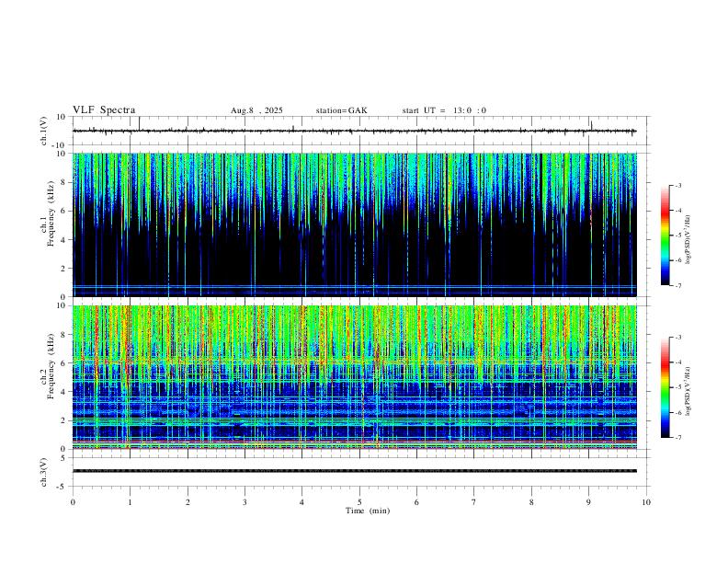The width and height of the screenshot is (728, 563).
Task: Click the ch.2 spectrogram color scale bar
Action: point(665,387)
